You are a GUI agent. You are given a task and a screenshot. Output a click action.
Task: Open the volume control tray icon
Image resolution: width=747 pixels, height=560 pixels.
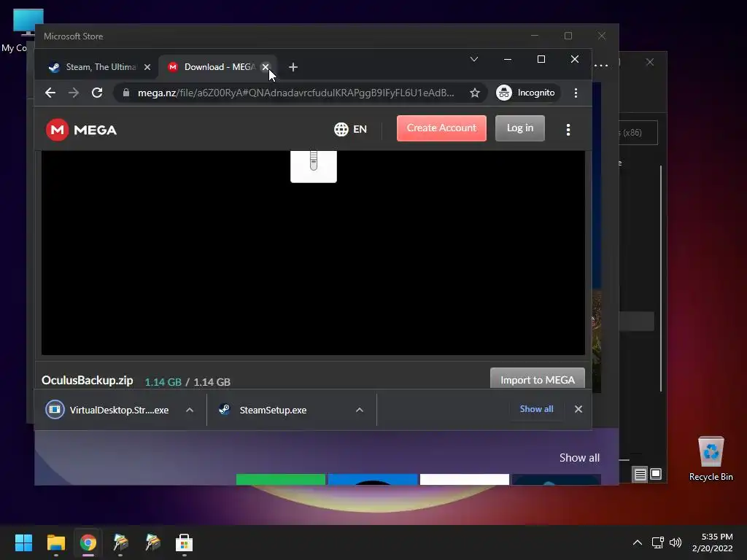(x=676, y=542)
